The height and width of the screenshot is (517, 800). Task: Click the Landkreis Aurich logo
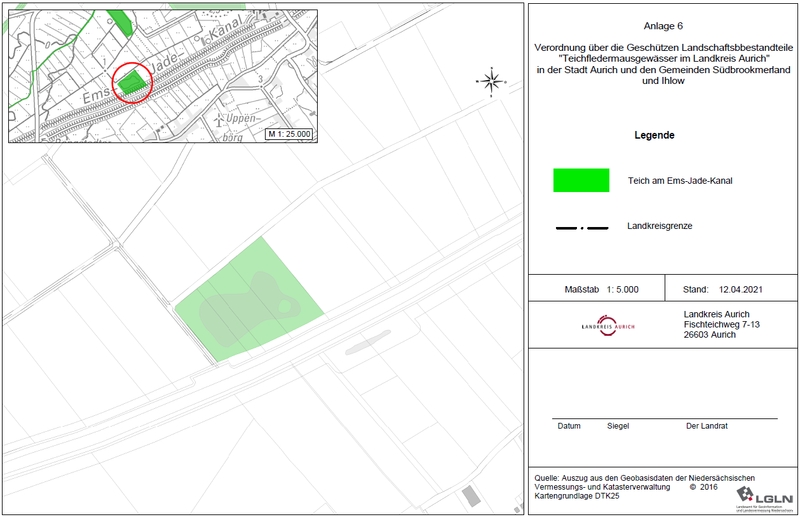point(608,326)
